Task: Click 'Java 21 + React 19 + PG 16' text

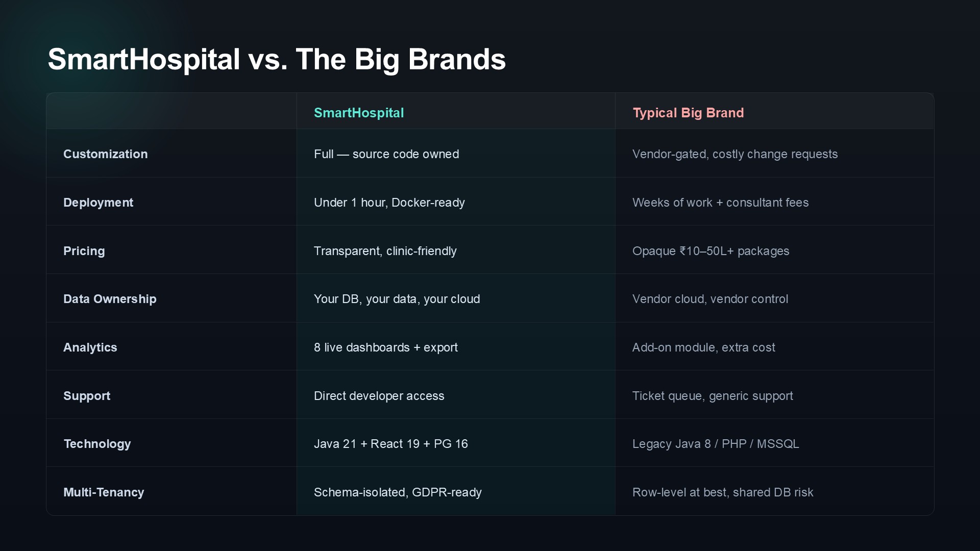Action: 391,444
